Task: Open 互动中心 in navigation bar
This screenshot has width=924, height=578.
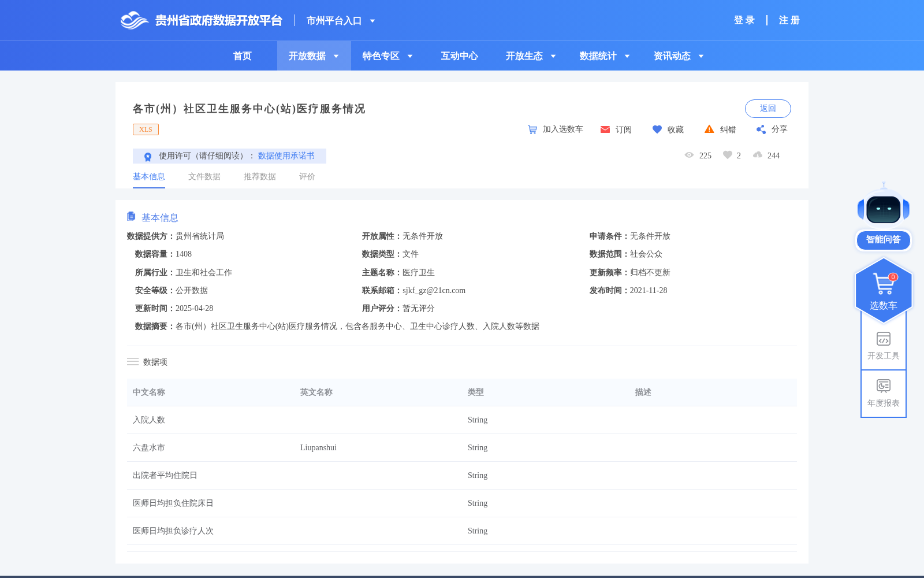Action: coord(460,56)
